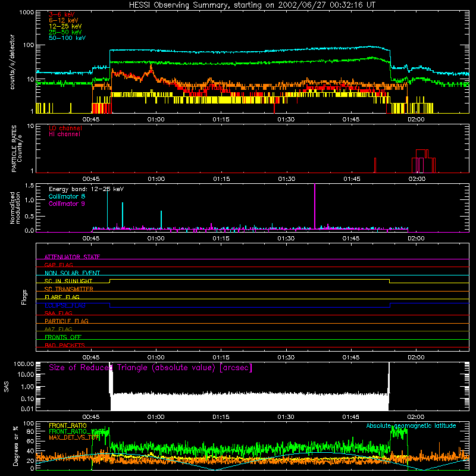Image resolution: width=476 pixels, height=476 pixels.
Task: Click the counts/s/detector axis label
Action: click(x=12, y=62)
